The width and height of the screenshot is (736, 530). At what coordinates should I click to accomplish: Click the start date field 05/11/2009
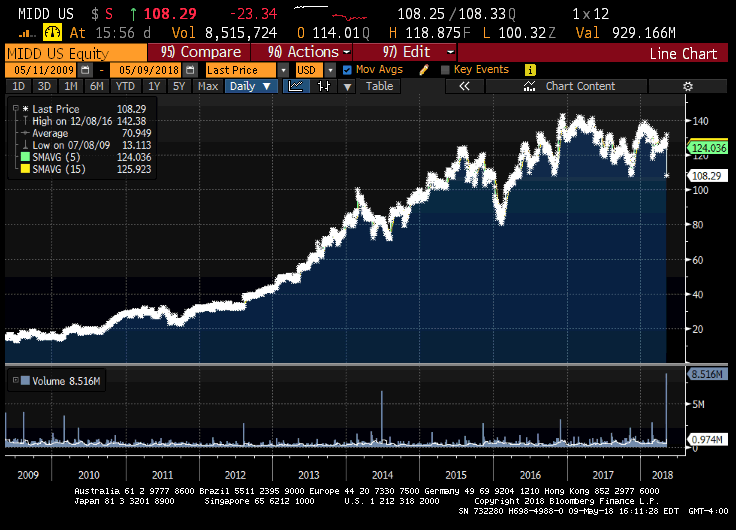(x=41, y=70)
